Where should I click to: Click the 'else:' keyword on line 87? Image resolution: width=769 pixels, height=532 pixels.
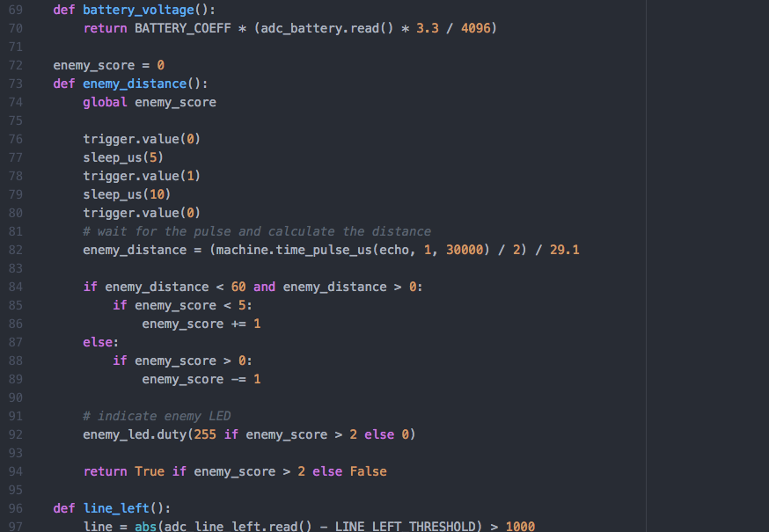101,342
